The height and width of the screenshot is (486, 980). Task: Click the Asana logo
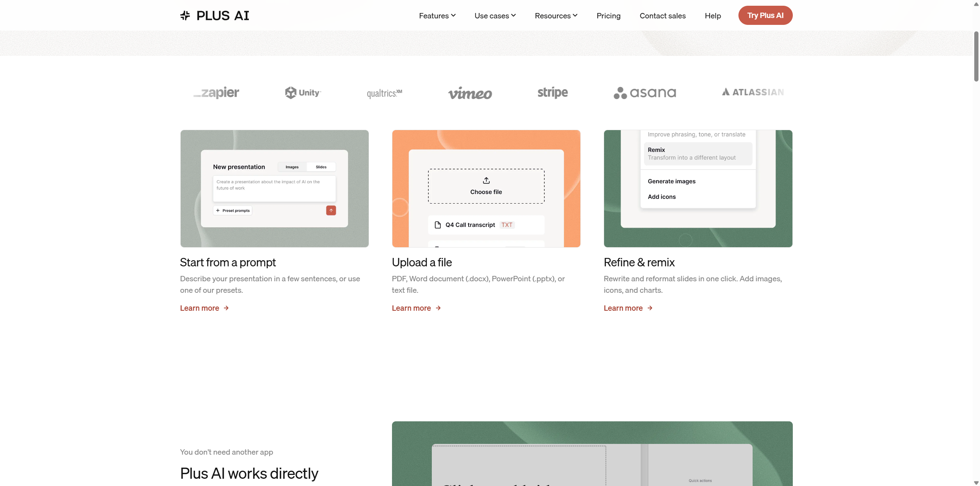pos(645,93)
